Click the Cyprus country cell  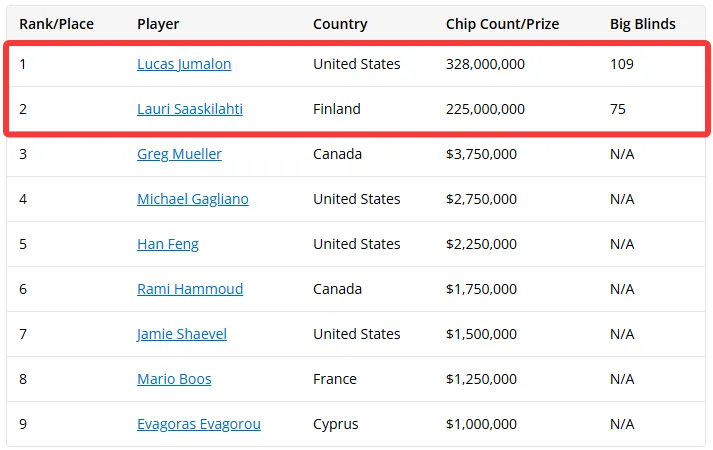click(336, 424)
